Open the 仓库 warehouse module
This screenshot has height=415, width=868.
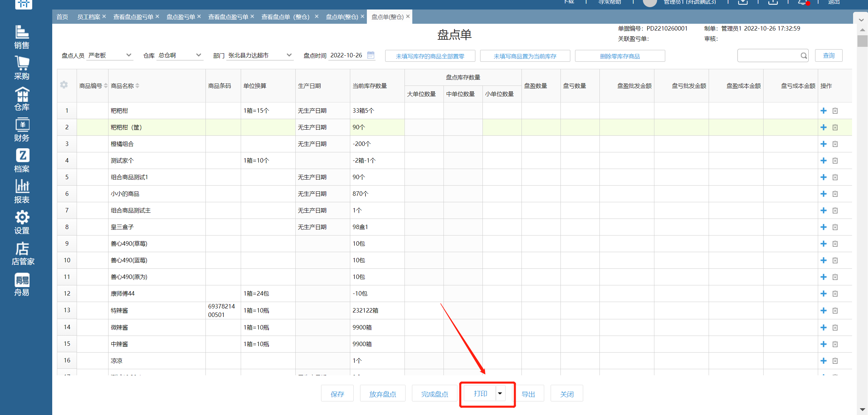(22, 99)
